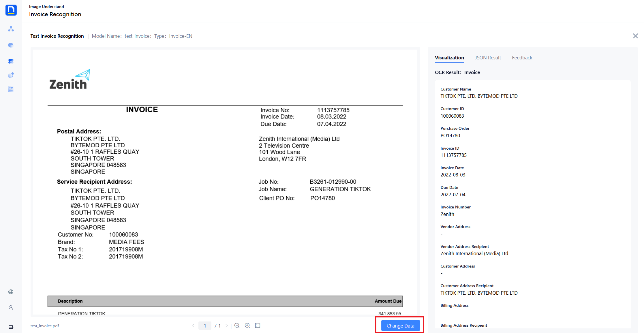Click the Invoice Recognition page title

point(55,14)
